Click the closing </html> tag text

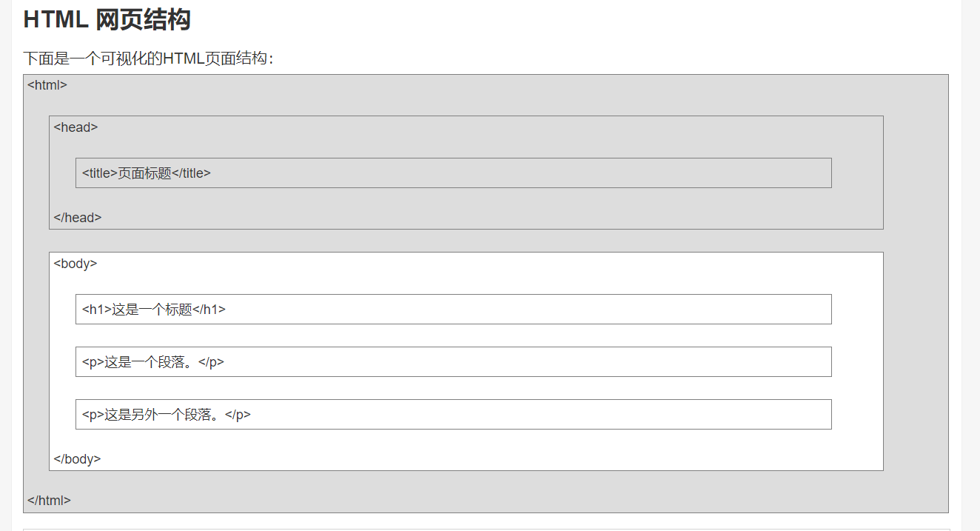click(x=49, y=501)
